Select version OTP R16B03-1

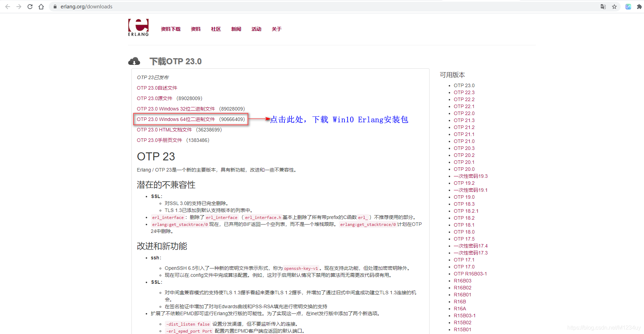(x=470, y=274)
